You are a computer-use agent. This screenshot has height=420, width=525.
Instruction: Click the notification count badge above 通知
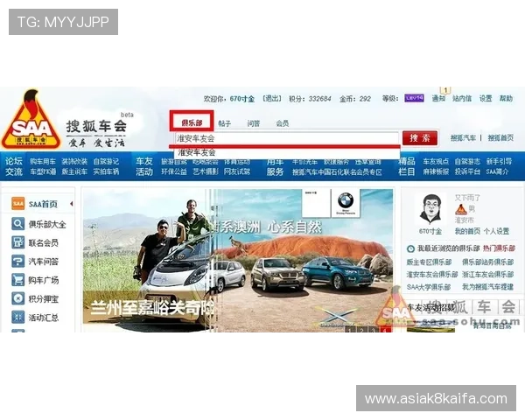tap(445, 90)
